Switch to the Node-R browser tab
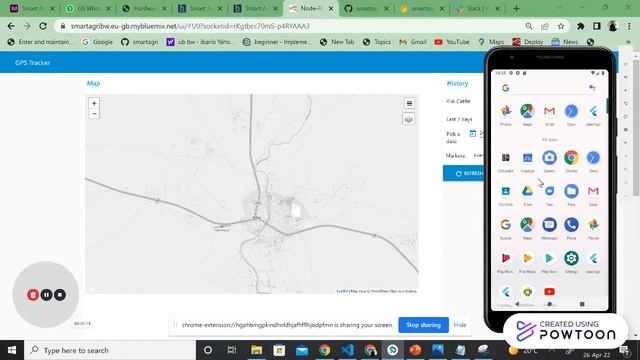The image size is (640, 360). (310, 8)
